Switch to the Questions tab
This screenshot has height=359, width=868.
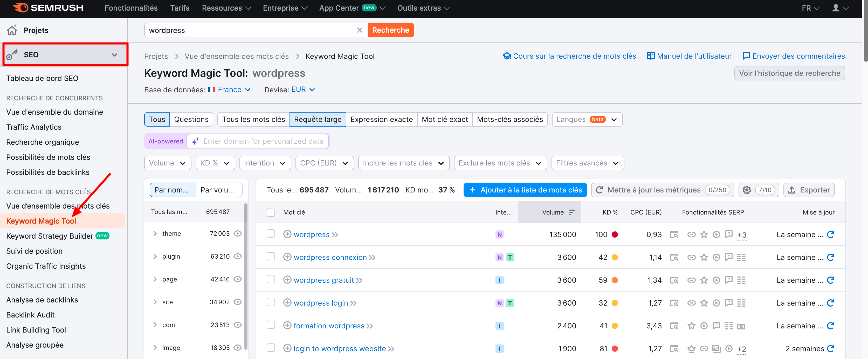pos(191,120)
